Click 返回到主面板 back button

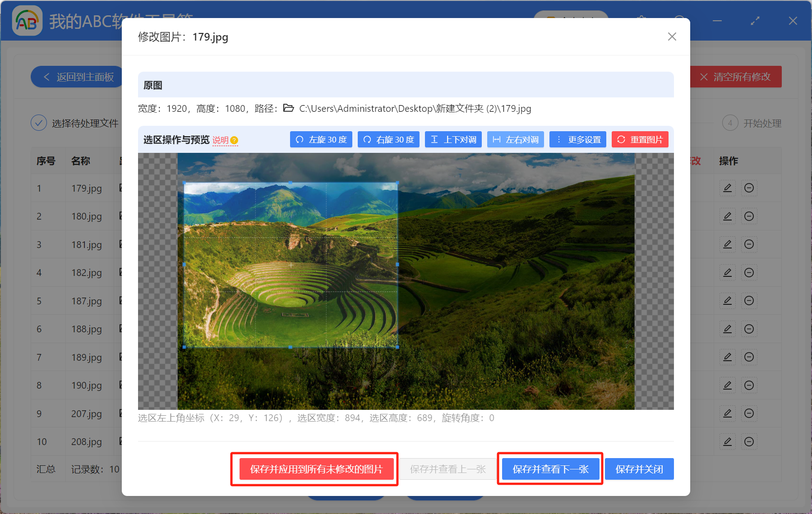point(77,77)
